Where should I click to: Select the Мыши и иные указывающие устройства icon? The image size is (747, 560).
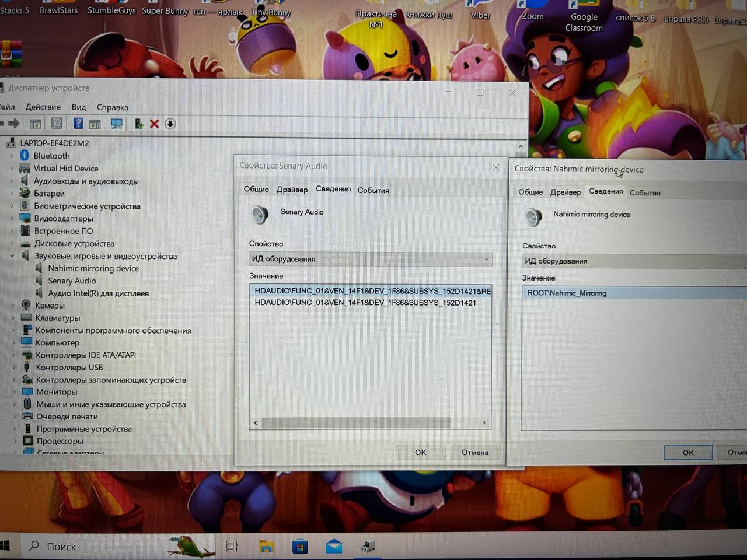click(27, 404)
